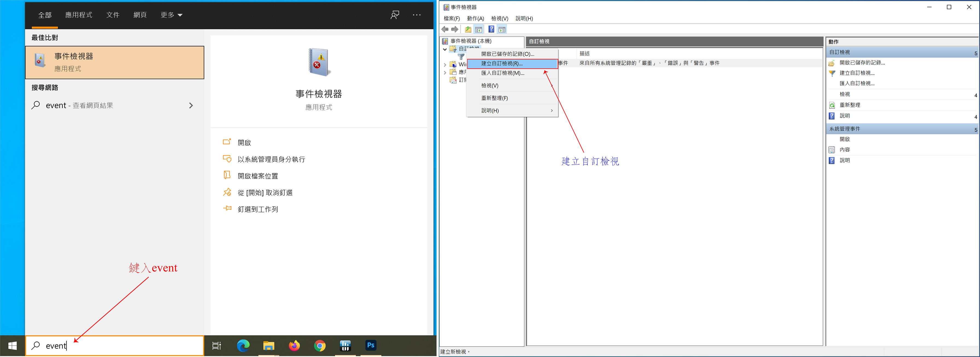Click the Windows Start button
The width and height of the screenshot is (980, 357).
(12, 346)
